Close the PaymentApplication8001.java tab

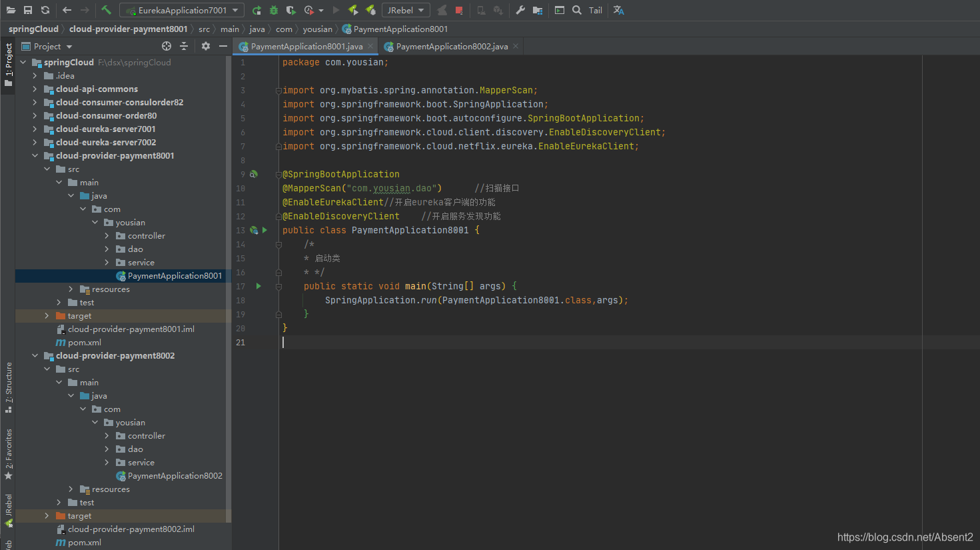tap(370, 46)
